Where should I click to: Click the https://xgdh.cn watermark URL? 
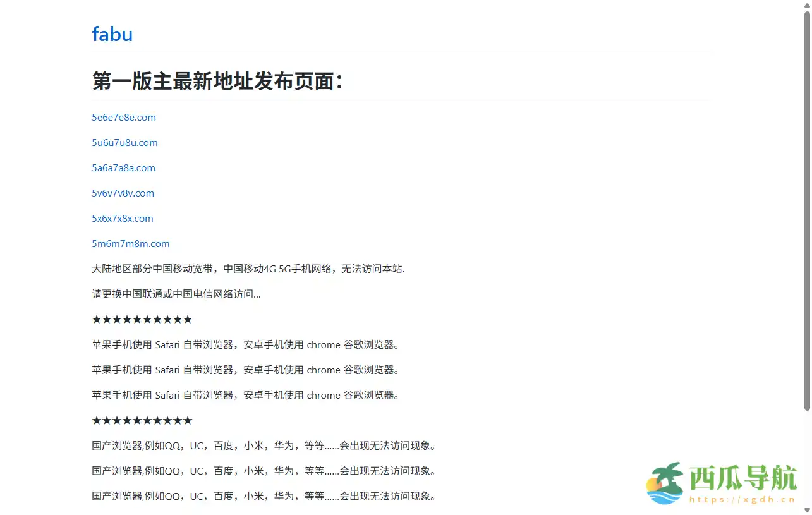(x=742, y=499)
